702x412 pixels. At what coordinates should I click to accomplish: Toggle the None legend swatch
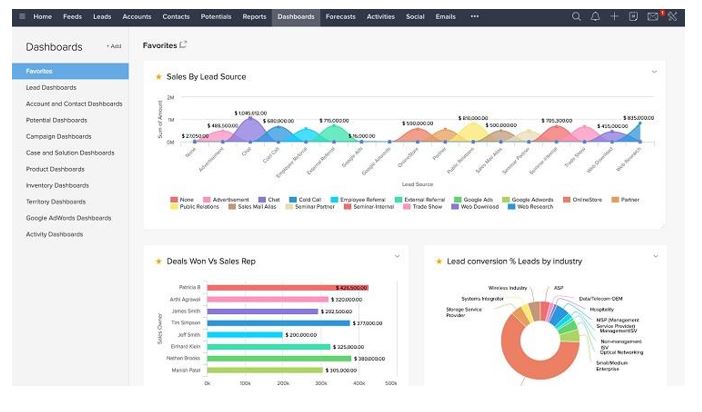174,200
